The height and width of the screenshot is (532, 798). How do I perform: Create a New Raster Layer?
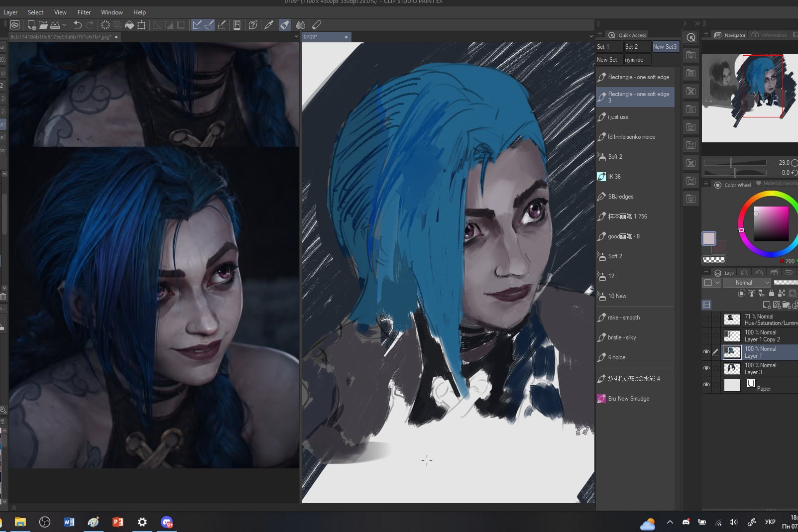coord(767,305)
